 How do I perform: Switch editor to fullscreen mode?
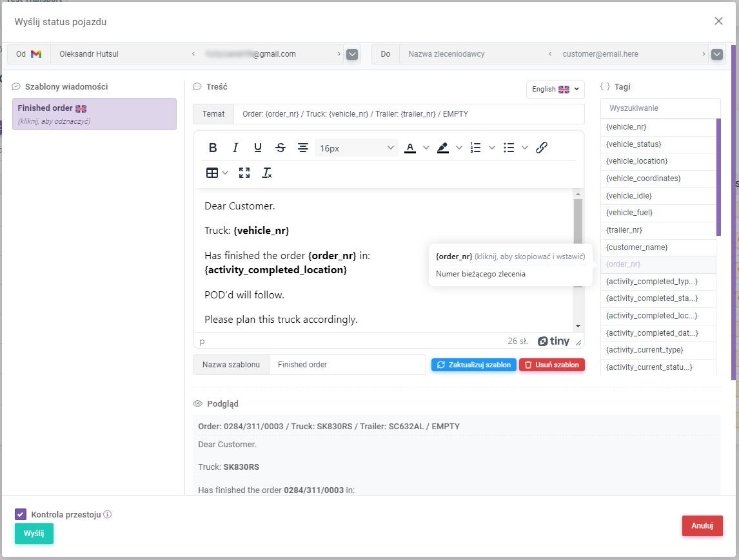tap(244, 173)
